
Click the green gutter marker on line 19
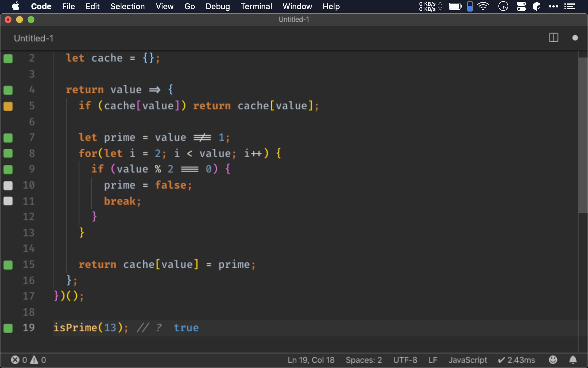(8, 328)
